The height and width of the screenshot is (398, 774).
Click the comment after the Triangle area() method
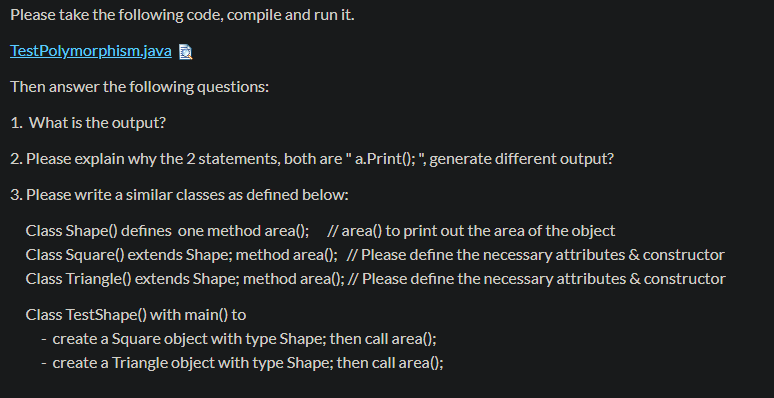click(537, 279)
